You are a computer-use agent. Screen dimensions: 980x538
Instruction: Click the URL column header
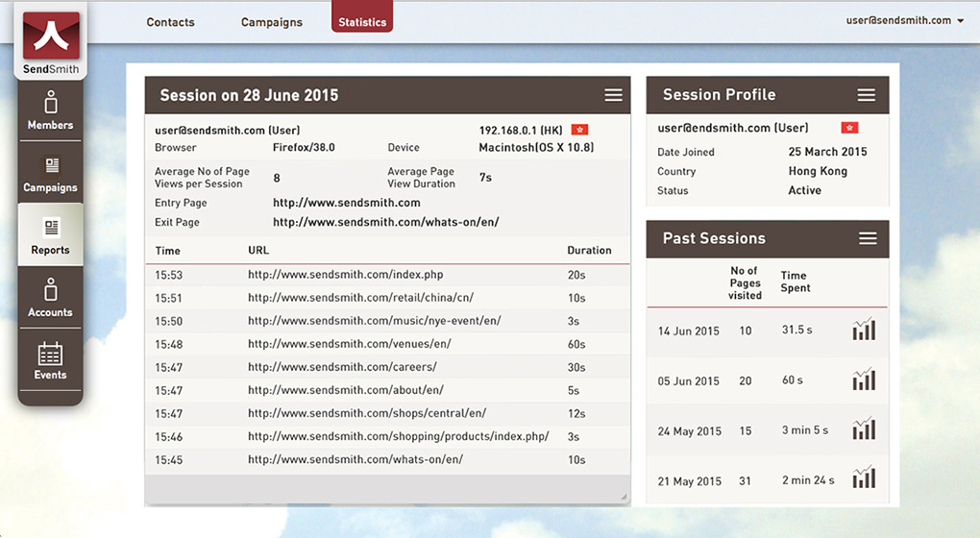258,250
